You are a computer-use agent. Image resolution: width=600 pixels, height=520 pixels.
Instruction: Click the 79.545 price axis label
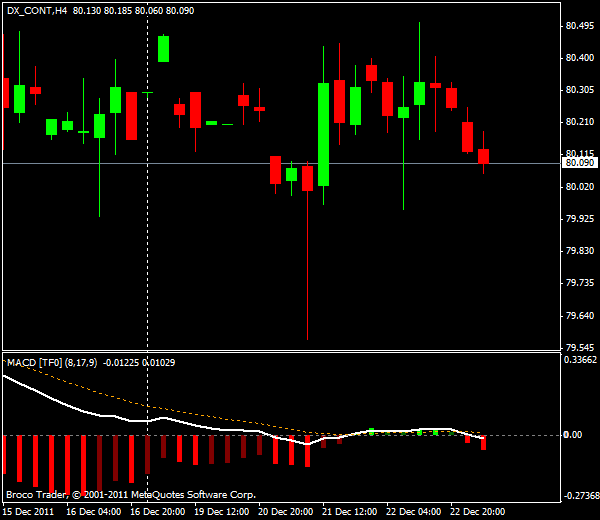[x=580, y=347]
